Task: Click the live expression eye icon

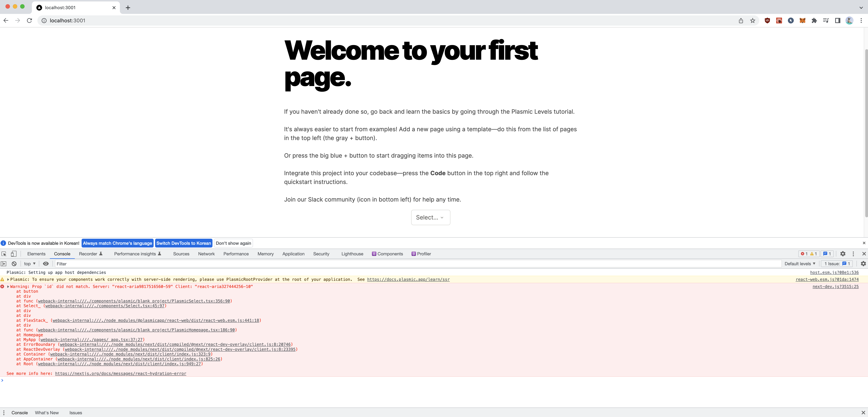Action: (x=46, y=264)
